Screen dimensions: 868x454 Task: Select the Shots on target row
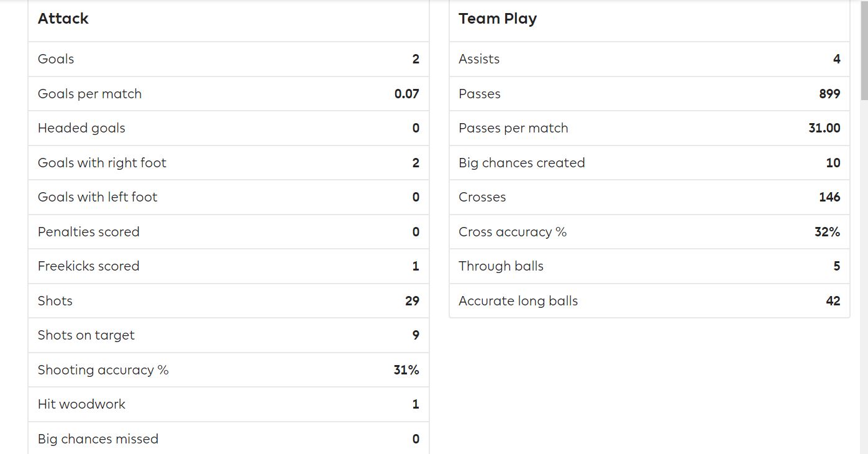coord(229,335)
